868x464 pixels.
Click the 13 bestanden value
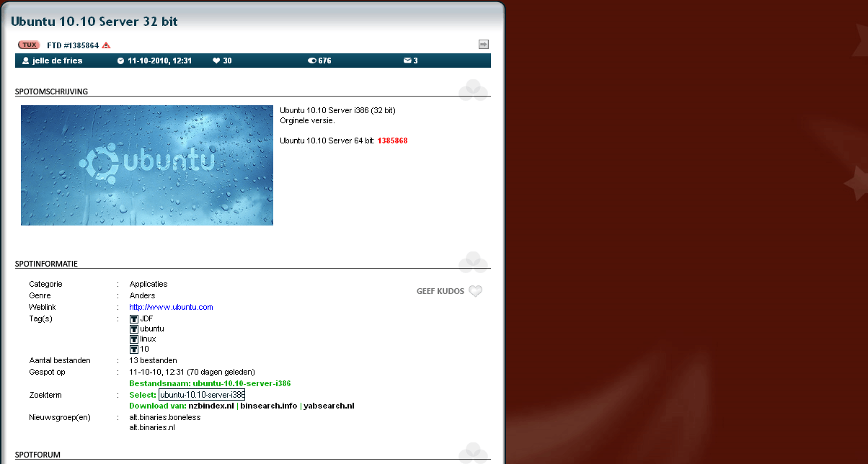click(x=153, y=360)
